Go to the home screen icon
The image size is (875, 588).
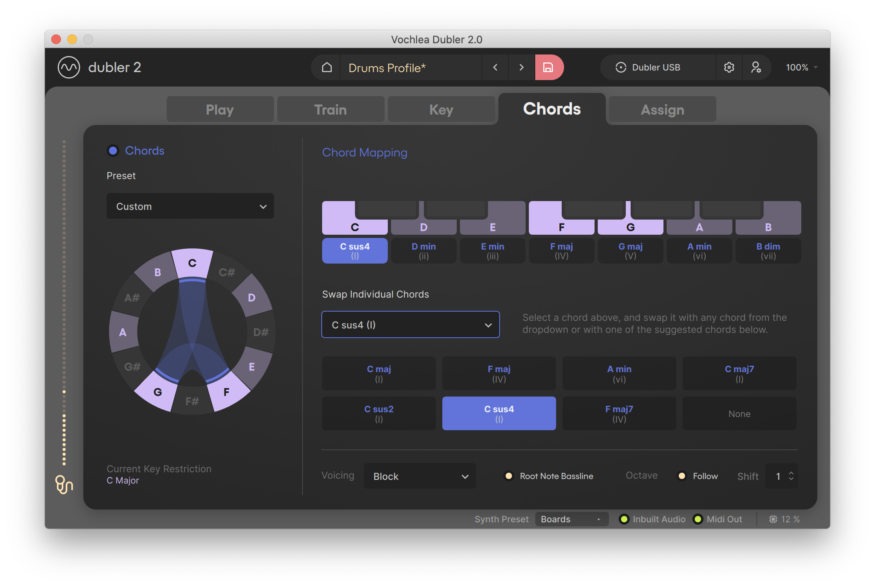(x=327, y=67)
